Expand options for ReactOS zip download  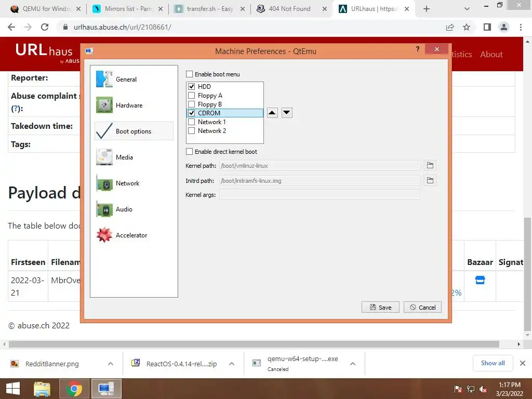232,364
